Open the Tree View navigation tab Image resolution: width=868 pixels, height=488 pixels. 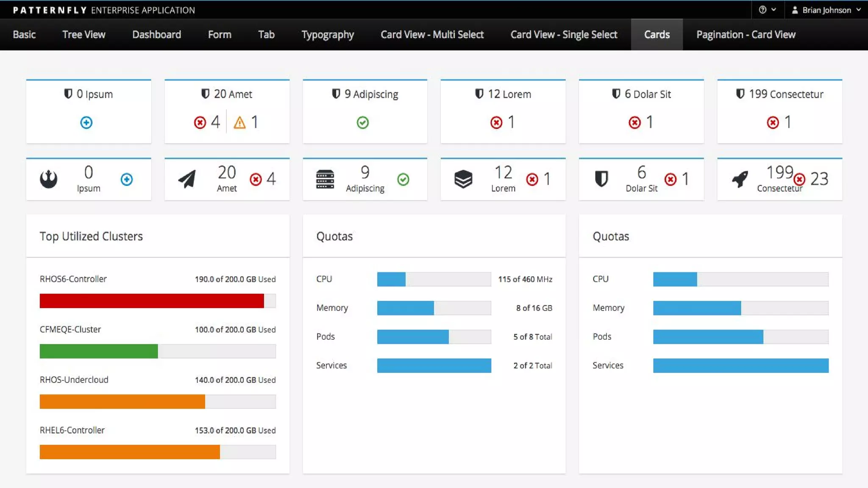coord(83,34)
